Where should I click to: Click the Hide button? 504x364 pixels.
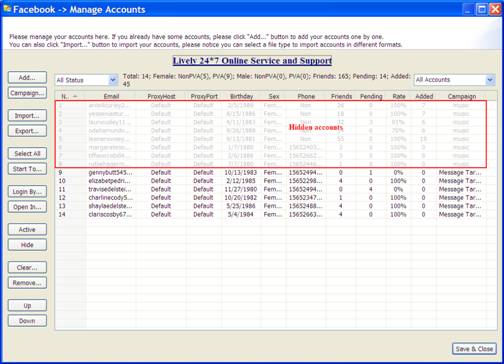[27, 245]
